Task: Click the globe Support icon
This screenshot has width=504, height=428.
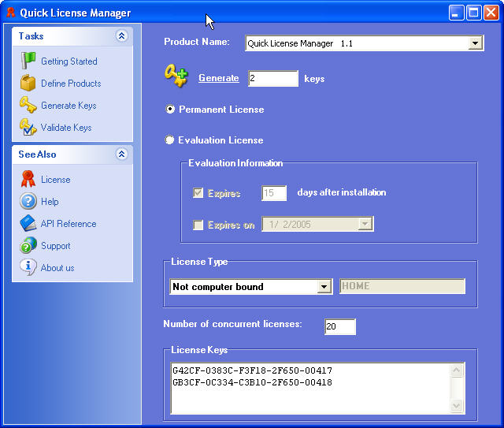Action: pos(28,245)
